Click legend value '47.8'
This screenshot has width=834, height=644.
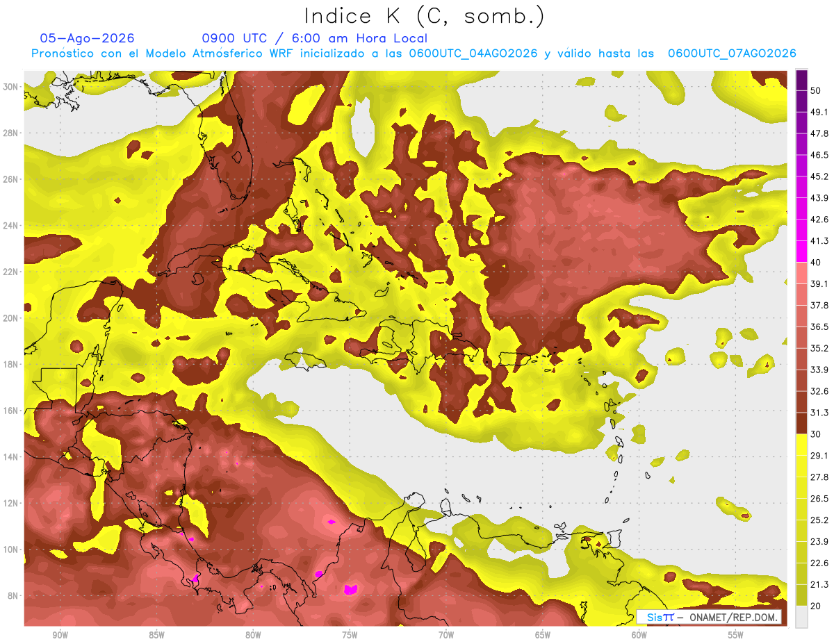click(x=819, y=133)
